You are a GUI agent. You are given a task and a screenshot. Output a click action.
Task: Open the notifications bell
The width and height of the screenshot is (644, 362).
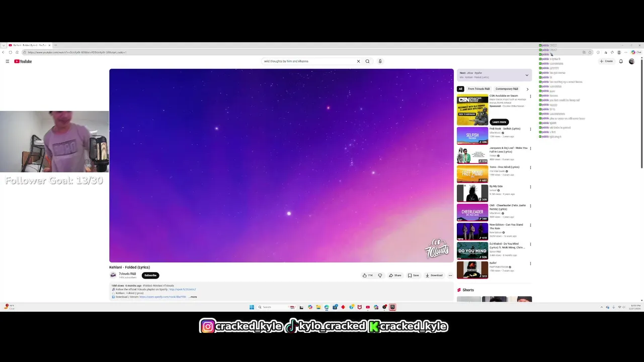click(621, 61)
